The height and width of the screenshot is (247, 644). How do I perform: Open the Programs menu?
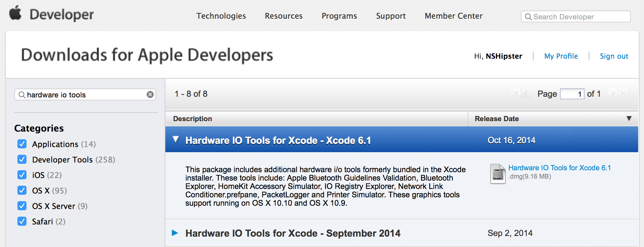(339, 16)
